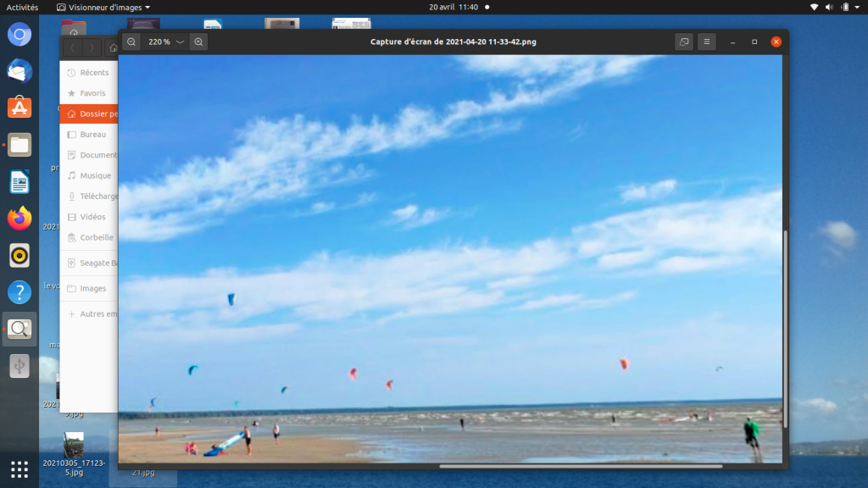The width and height of the screenshot is (868, 488).
Task: Click the zoom out magnifier button
Action: [131, 42]
